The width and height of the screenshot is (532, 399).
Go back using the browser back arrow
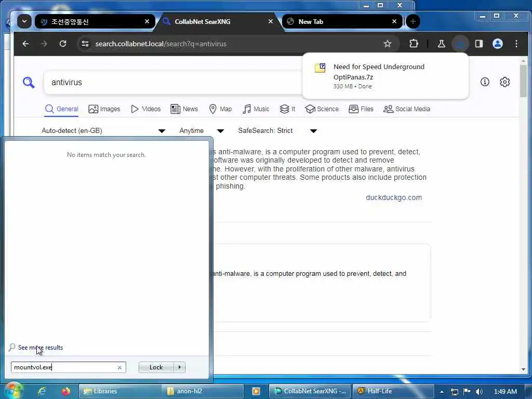25,44
